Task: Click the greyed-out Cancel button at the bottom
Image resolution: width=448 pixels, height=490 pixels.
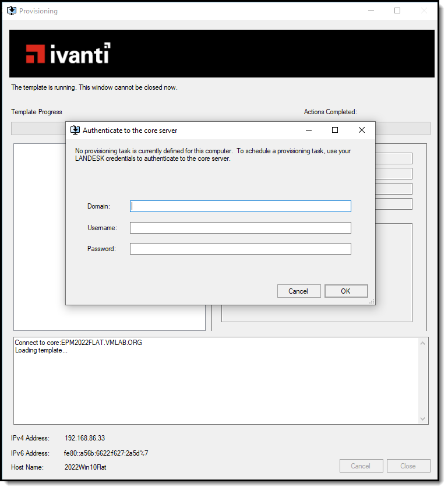Action: pyautogui.click(x=361, y=466)
